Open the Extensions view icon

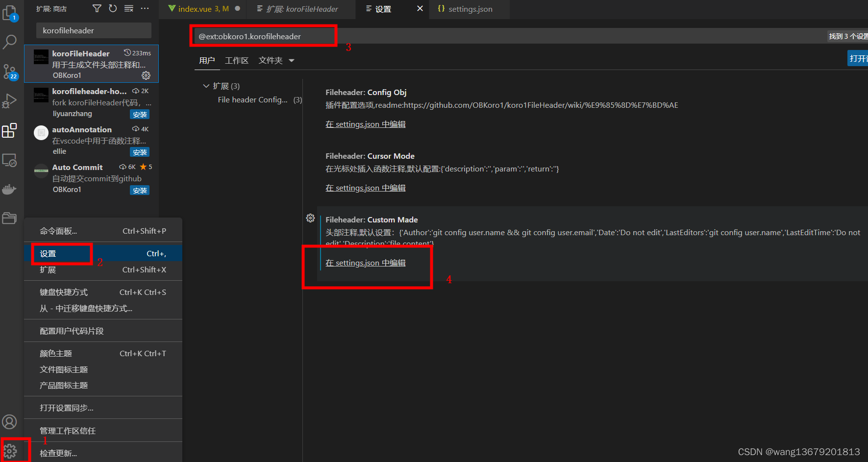pyautogui.click(x=10, y=130)
